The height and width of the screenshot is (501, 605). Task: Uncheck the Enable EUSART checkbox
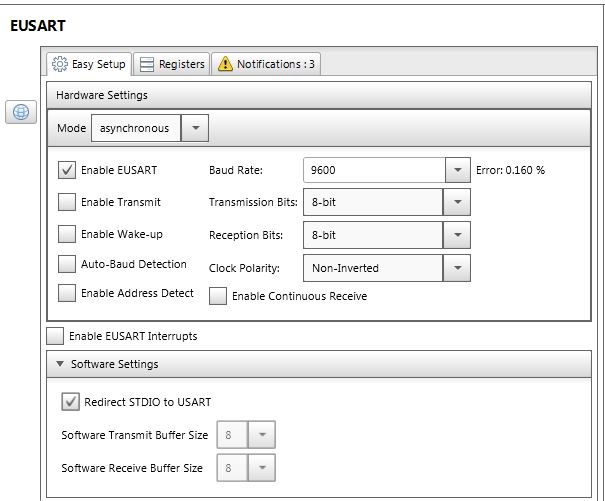tap(67, 170)
